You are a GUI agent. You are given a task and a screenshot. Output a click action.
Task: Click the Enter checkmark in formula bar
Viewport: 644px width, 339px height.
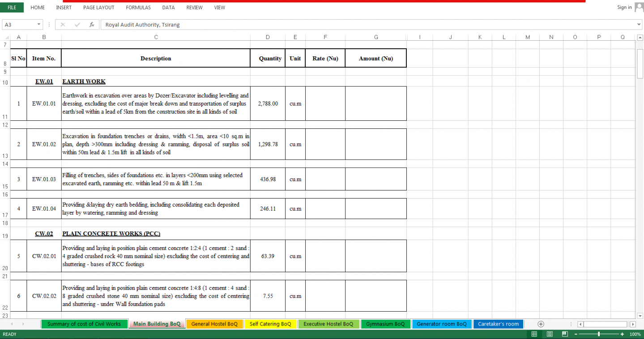77,25
